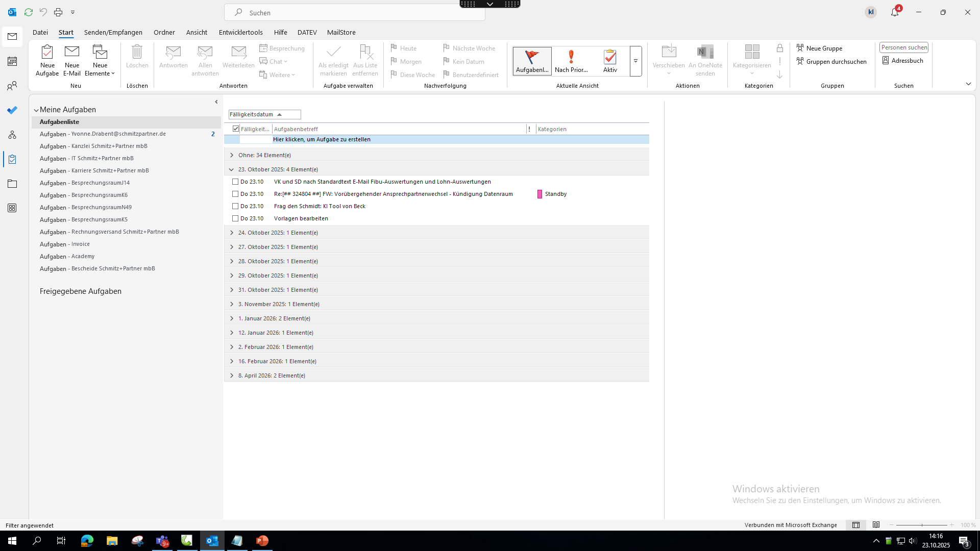This screenshot has height=551, width=980.
Task: Open the DATEV tab
Action: point(307,32)
